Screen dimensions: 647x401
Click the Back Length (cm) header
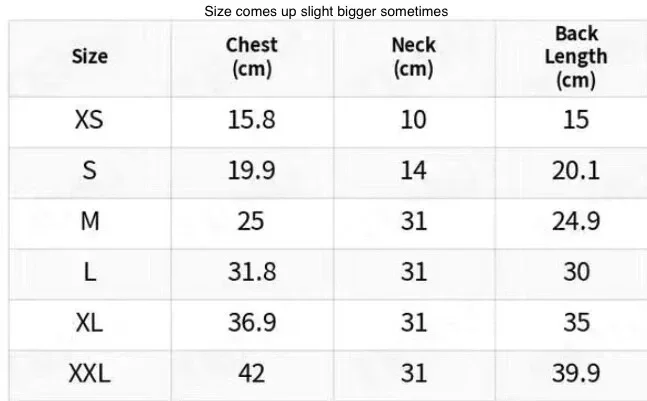(576, 57)
